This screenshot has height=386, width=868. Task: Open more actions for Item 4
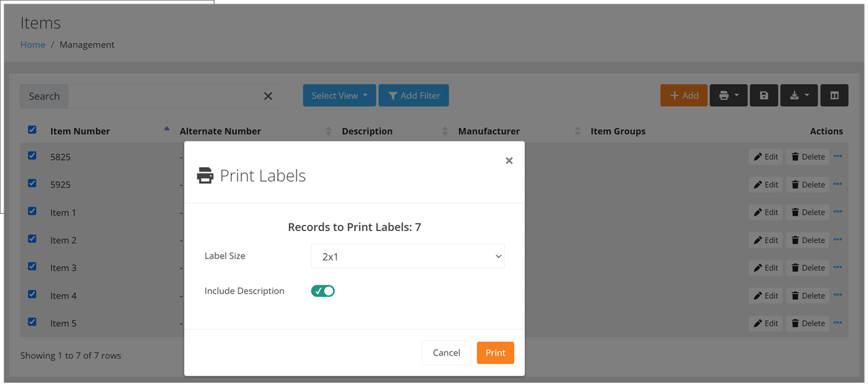tap(838, 295)
